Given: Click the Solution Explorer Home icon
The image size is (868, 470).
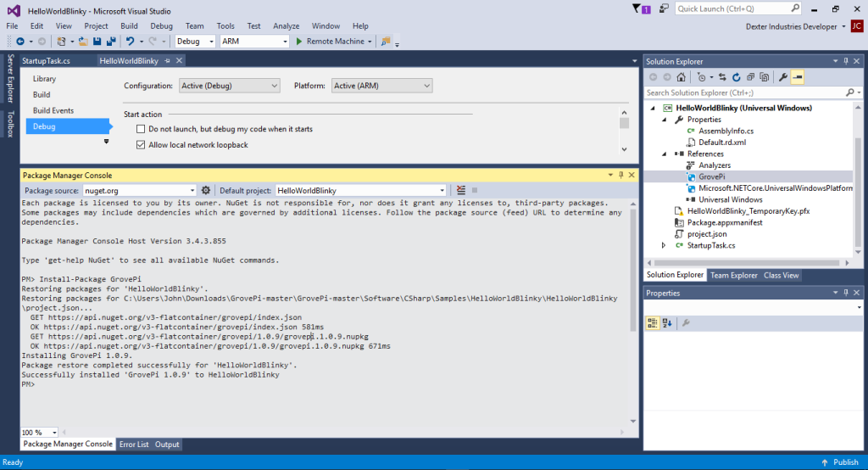Looking at the screenshot, I should tap(681, 77).
